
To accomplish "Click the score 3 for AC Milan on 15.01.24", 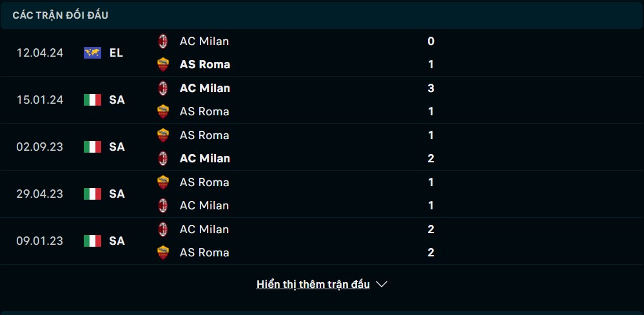I will 431,88.
